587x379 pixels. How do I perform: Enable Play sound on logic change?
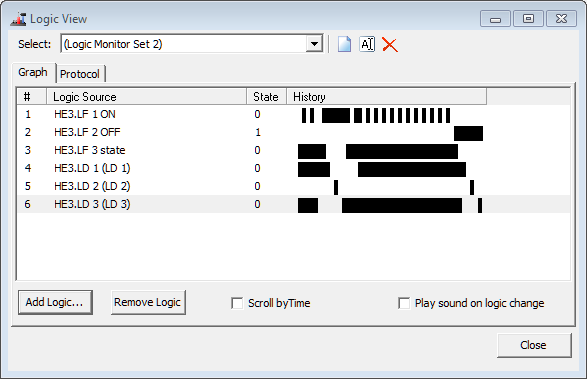click(404, 303)
